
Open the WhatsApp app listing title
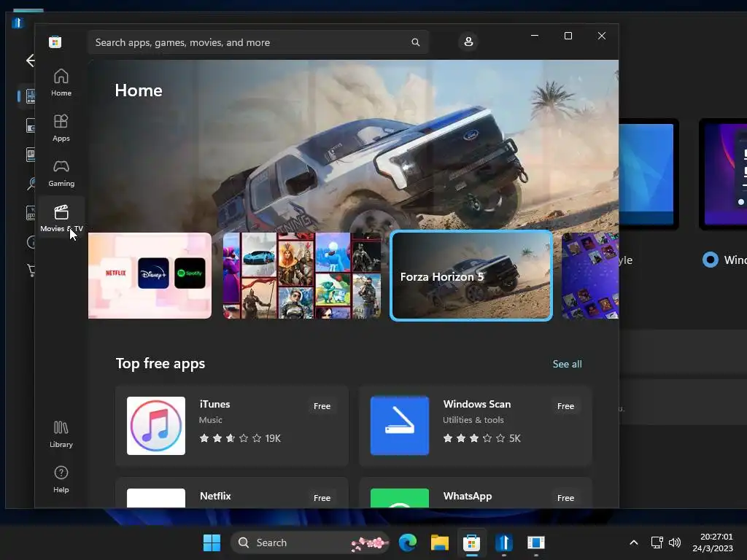468,496
